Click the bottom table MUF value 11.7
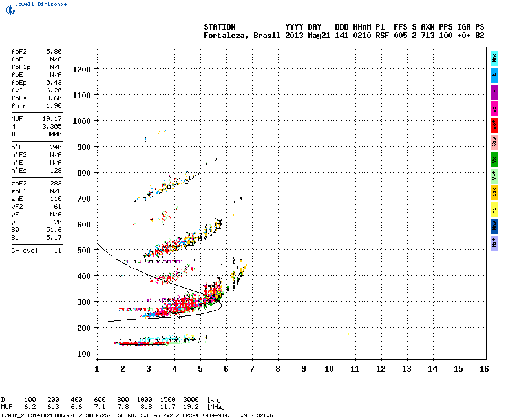 pos(168,407)
